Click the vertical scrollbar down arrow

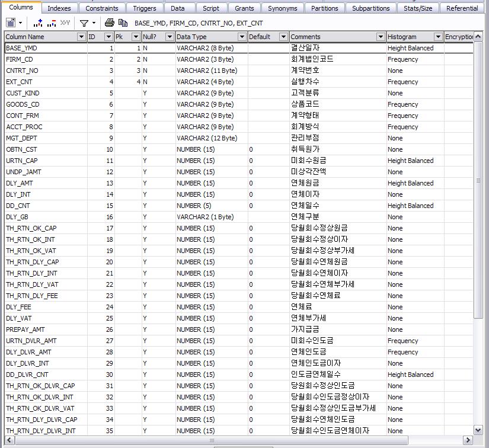pyautogui.click(x=478, y=430)
